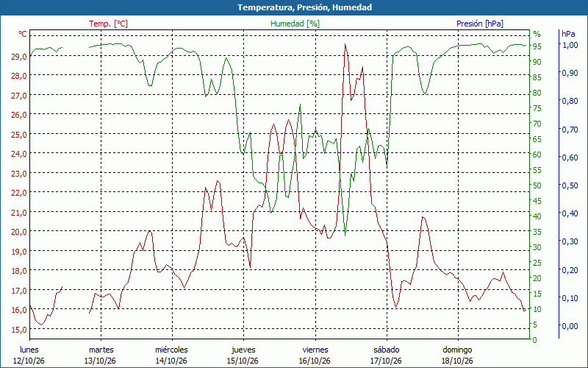Click the 1,00 pressure axis value
This screenshot has height=368, width=588.
(570, 45)
